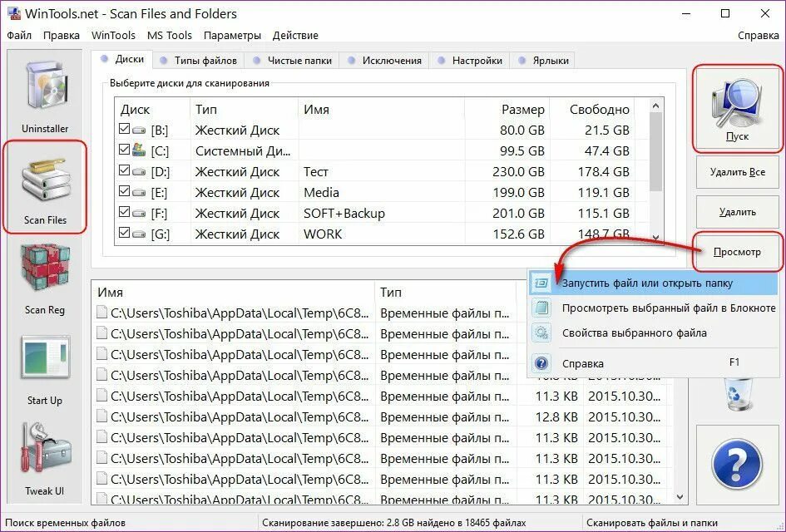Viewport: 786px width, 532px height.
Task: Click disk list scrollbar down arrow
Action: pos(655,238)
